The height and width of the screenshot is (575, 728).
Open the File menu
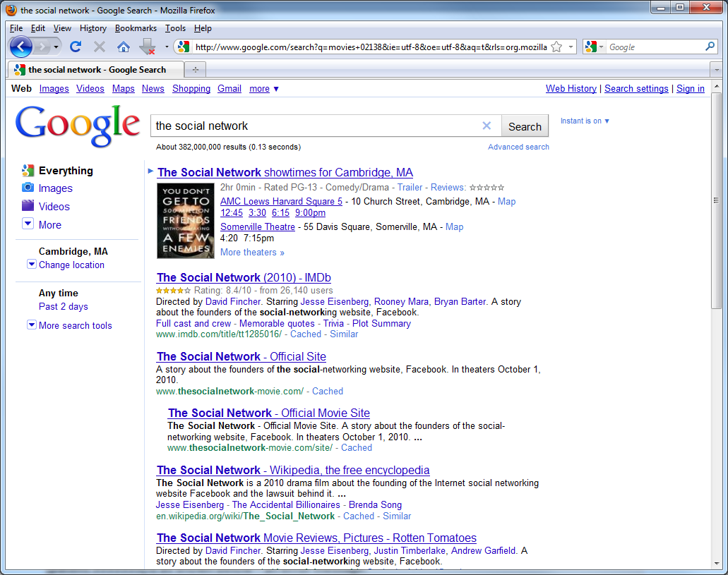click(16, 28)
